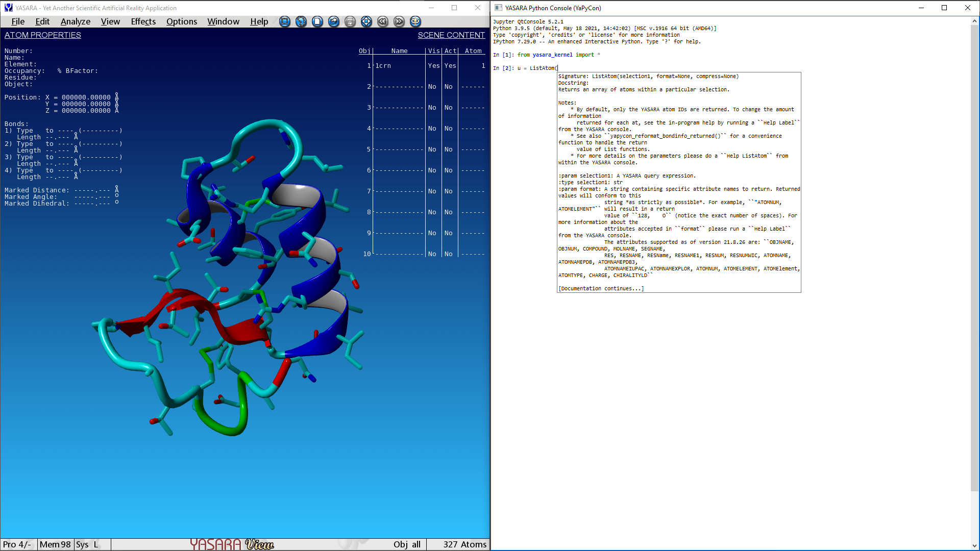The image size is (980, 551).
Task: Open the Analyze menu
Action: pos(75,21)
